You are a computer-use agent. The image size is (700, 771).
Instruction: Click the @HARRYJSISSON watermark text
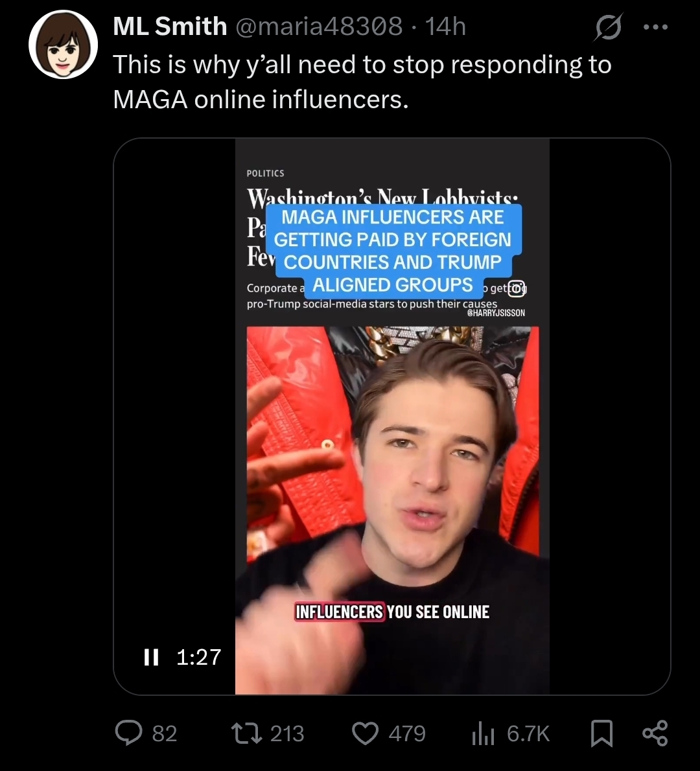496,313
